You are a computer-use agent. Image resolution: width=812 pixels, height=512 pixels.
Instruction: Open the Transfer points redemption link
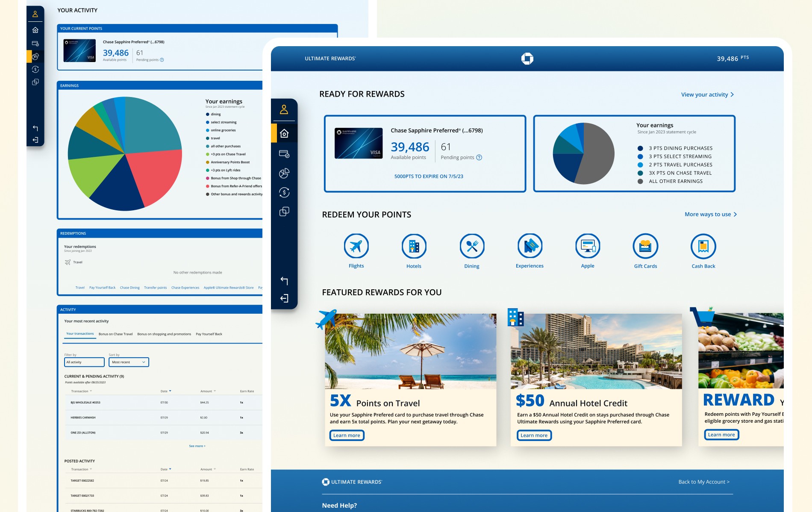coord(156,288)
